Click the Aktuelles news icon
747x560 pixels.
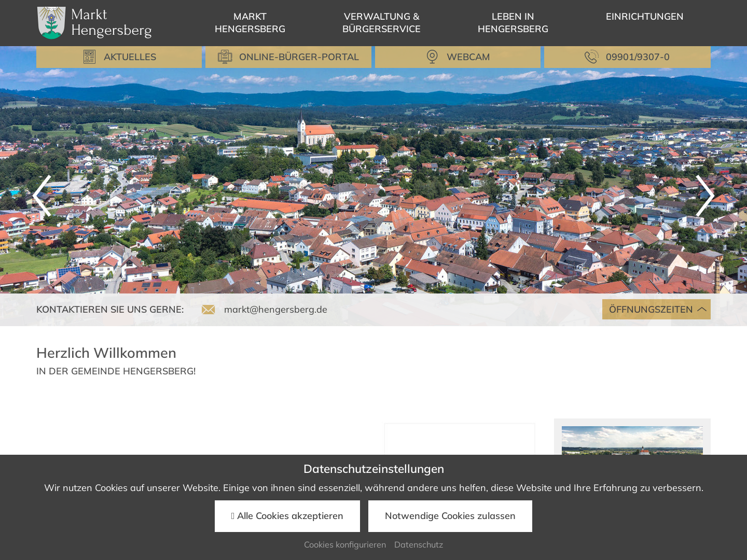pos(89,57)
